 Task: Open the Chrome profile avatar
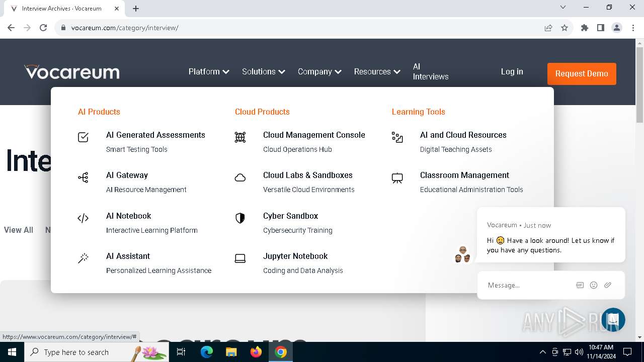point(617,28)
